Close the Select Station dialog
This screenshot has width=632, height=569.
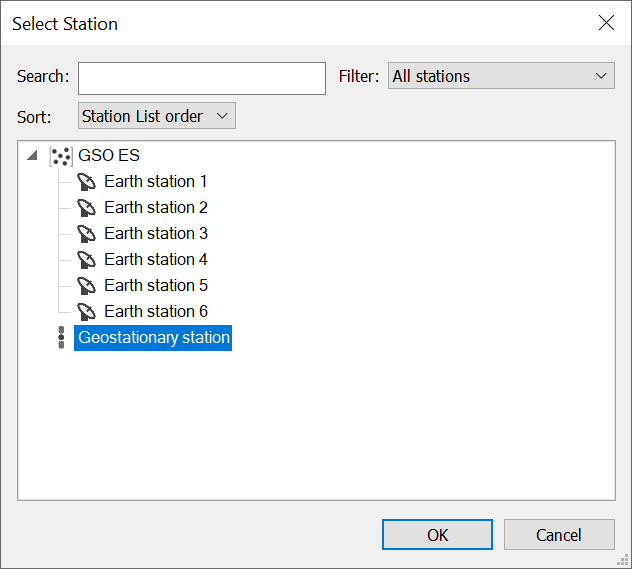click(x=606, y=23)
